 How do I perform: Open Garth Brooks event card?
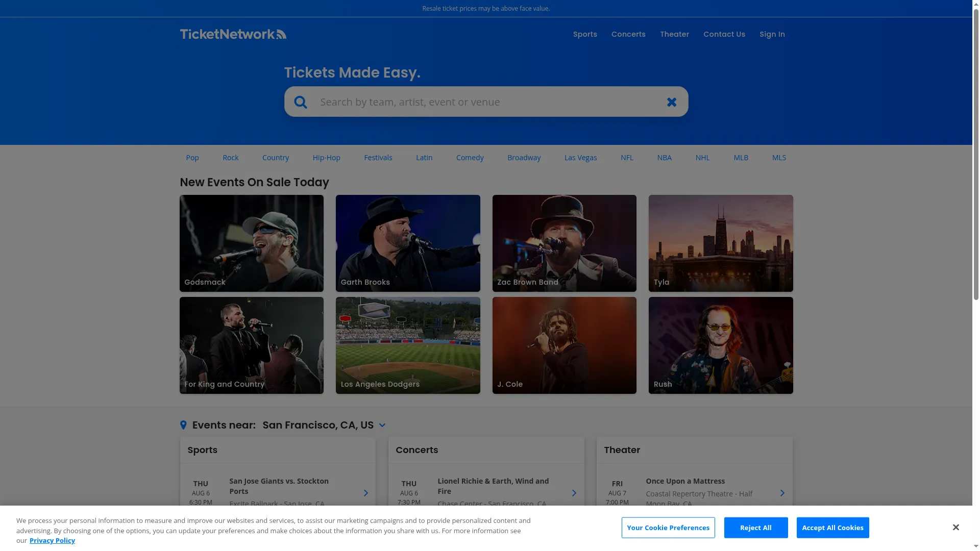point(408,243)
